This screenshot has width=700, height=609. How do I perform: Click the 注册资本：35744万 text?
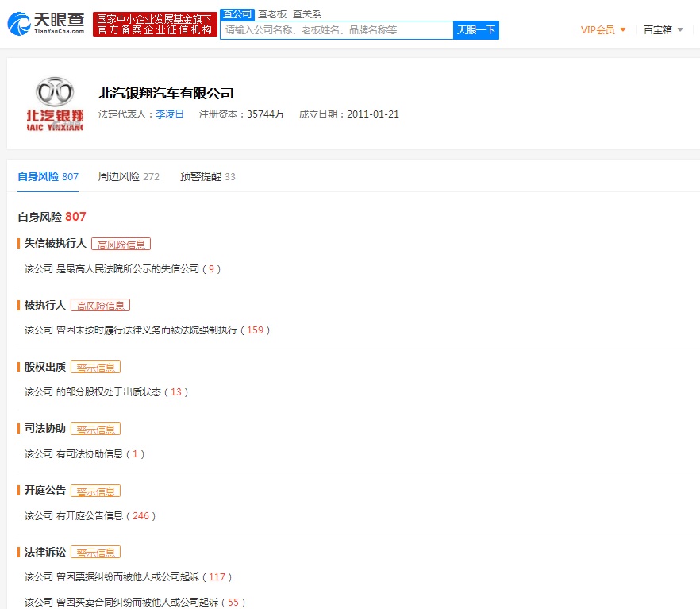pos(241,114)
